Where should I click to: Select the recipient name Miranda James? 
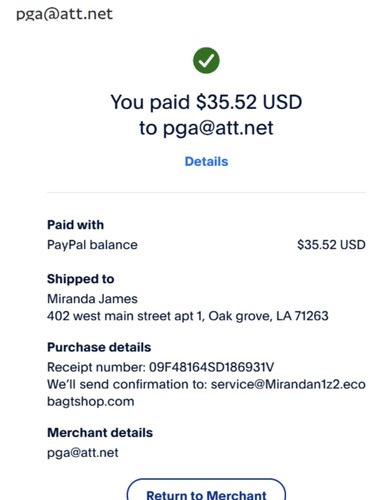point(92,299)
